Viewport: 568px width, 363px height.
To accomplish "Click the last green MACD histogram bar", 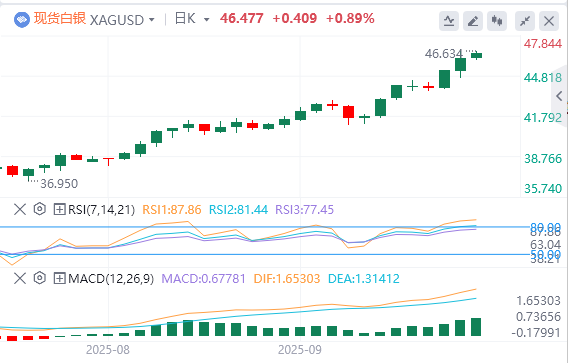I will tap(476, 327).
